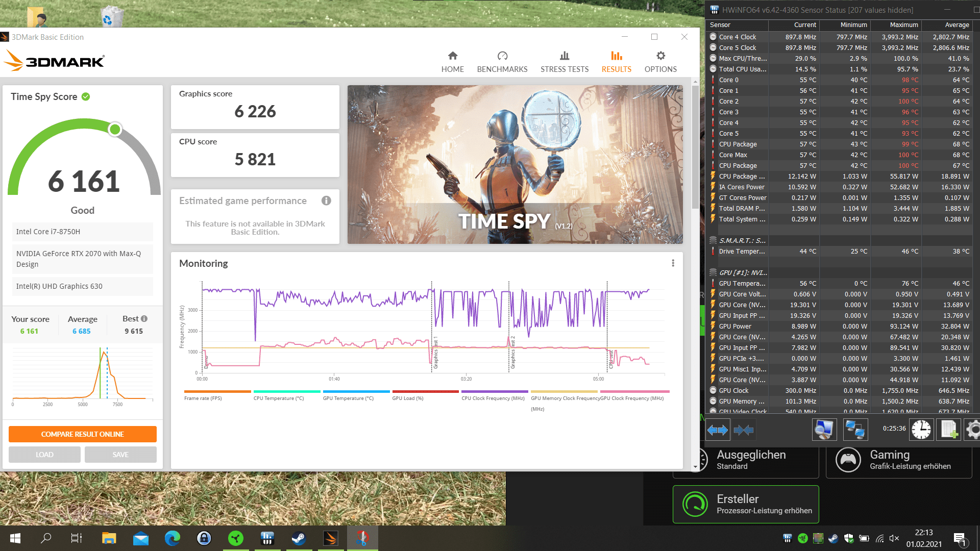Open HWiNFO sensor settings gear

(972, 430)
